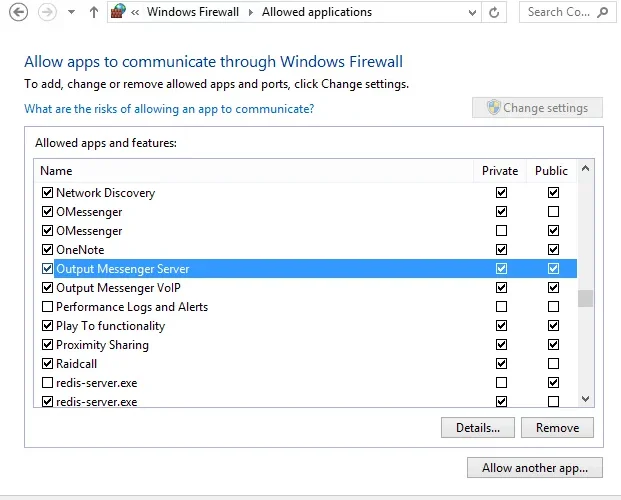Toggle Raidcall Public checkbox

[x=553, y=364]
